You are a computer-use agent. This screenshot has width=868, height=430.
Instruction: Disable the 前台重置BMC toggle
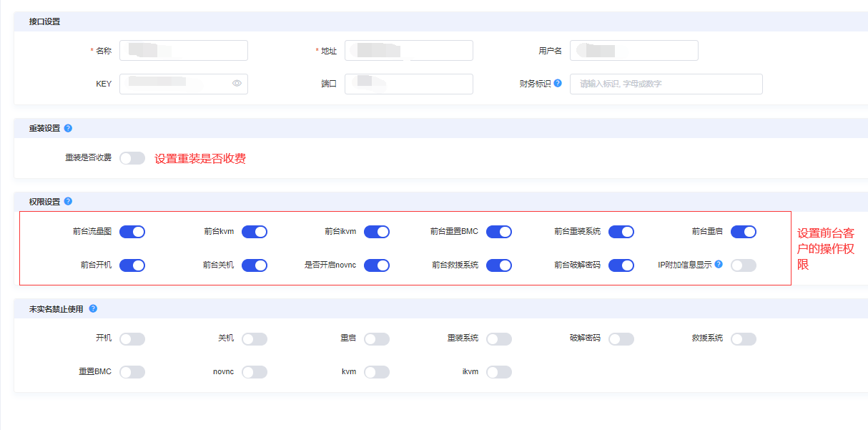499,232
